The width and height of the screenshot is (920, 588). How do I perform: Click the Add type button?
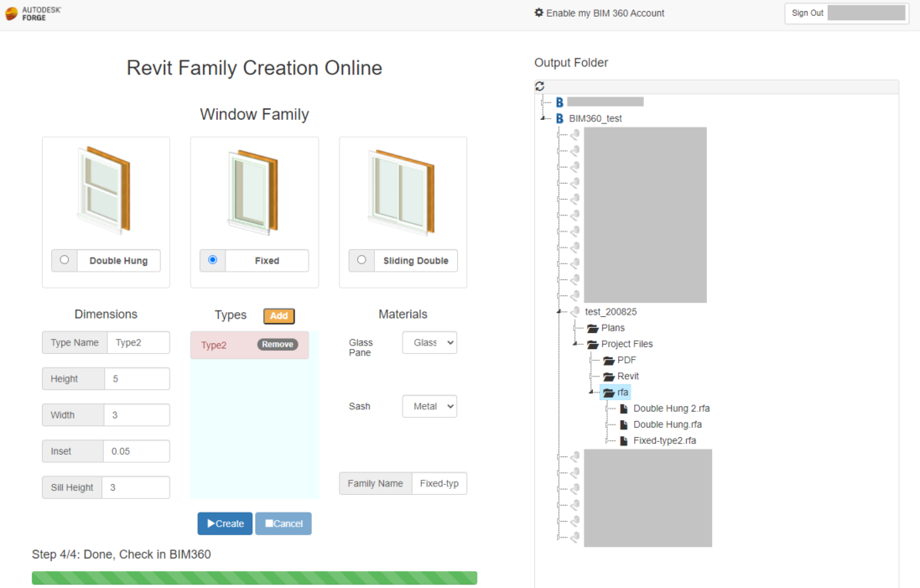(278, 315)
